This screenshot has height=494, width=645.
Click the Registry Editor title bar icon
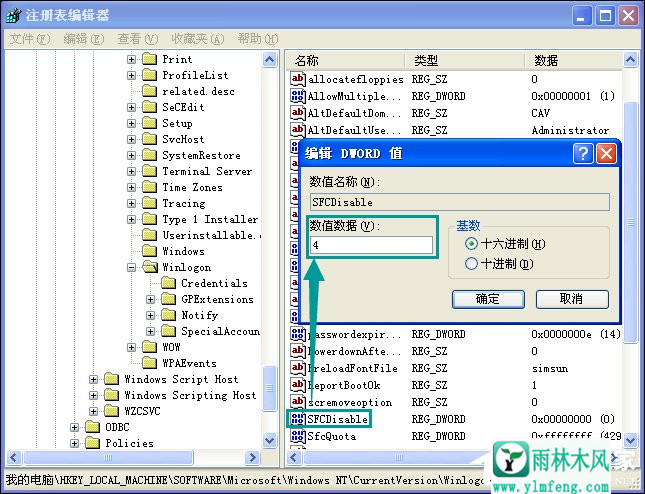pos(14,16)
